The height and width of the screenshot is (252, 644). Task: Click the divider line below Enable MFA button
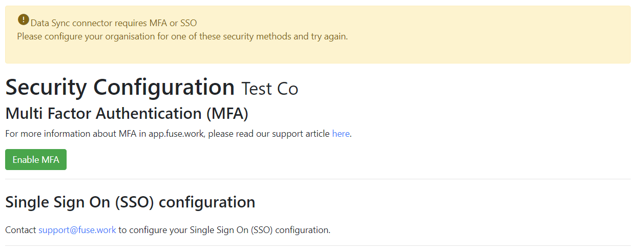pyautogui.click(x=318, y=179)
